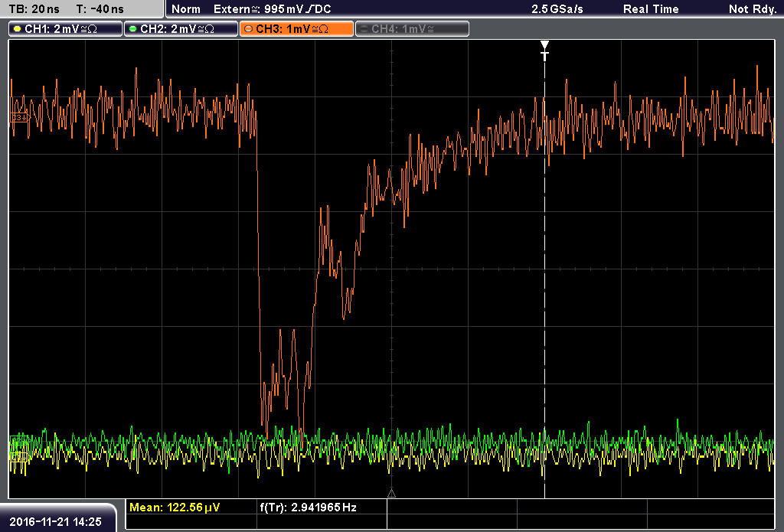
Task: Enable the greyed-out CH4 1 mV tab
Action: pos(413,29)
